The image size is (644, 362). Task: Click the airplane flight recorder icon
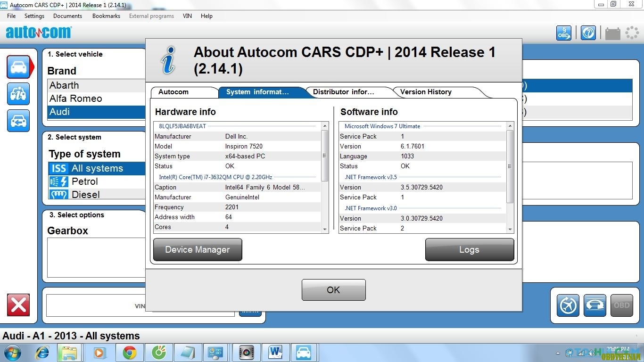click(x=568, y=305)
